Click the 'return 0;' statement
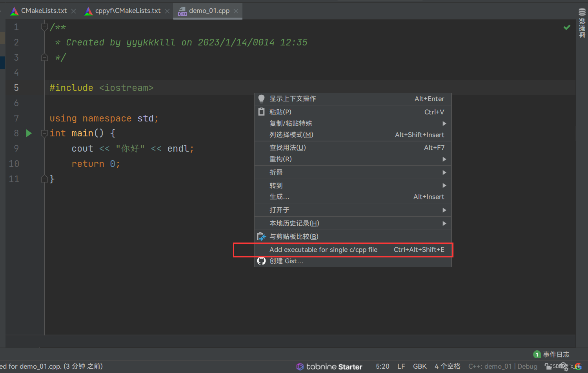Viewport: 588px width, 373px height. tap(96, 164)
